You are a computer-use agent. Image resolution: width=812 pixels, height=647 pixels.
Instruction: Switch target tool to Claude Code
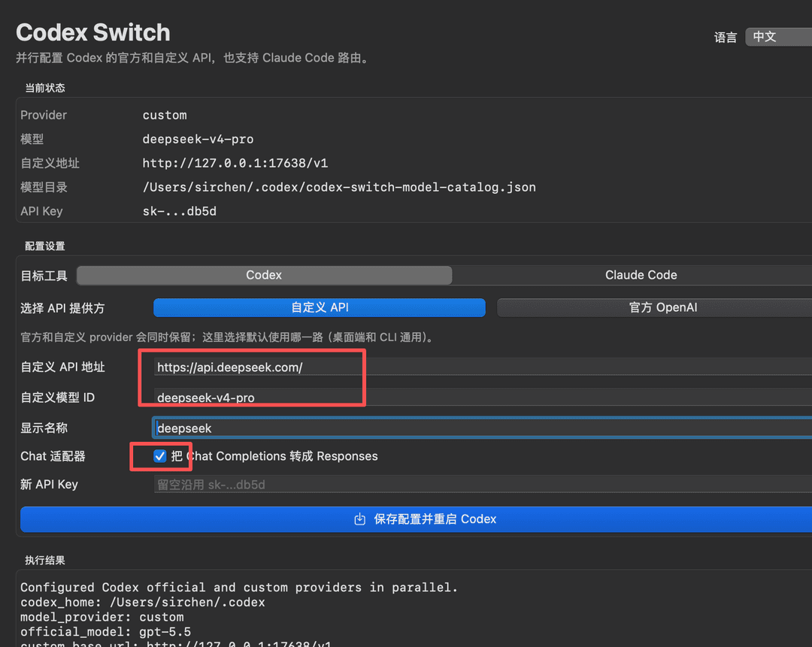coord(641,275)
